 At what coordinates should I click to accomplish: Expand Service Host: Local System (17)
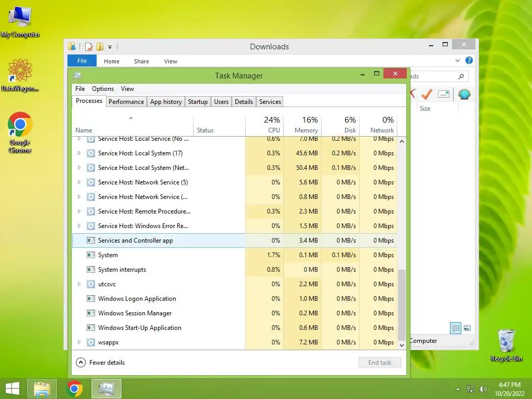tap(79, 153)
